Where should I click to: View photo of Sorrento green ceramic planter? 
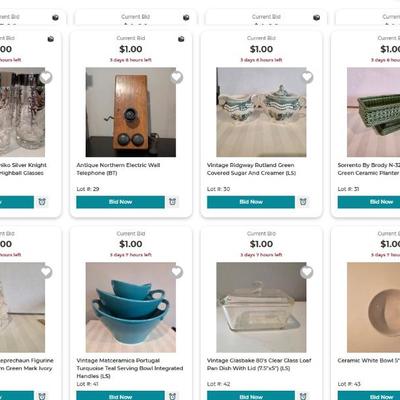coord(373,112)
